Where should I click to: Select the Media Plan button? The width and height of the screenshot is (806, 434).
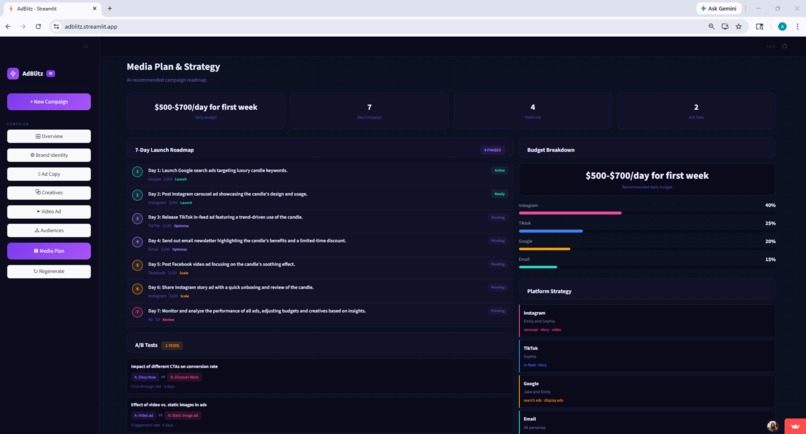click(x=49, y=251)
